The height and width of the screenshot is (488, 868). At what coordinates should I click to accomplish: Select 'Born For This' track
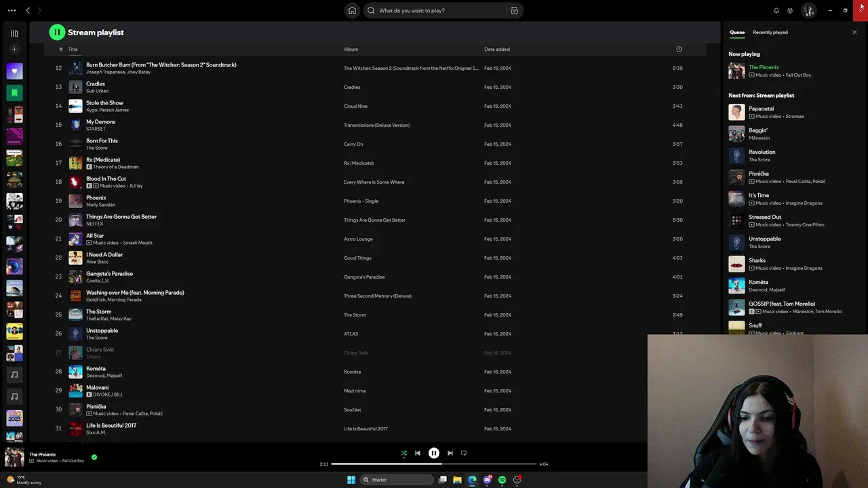(102, 141)
